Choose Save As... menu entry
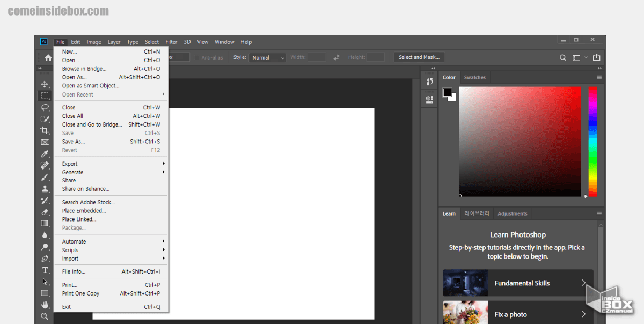Viewport: 644px width, 324px height. tap(112, 142)
